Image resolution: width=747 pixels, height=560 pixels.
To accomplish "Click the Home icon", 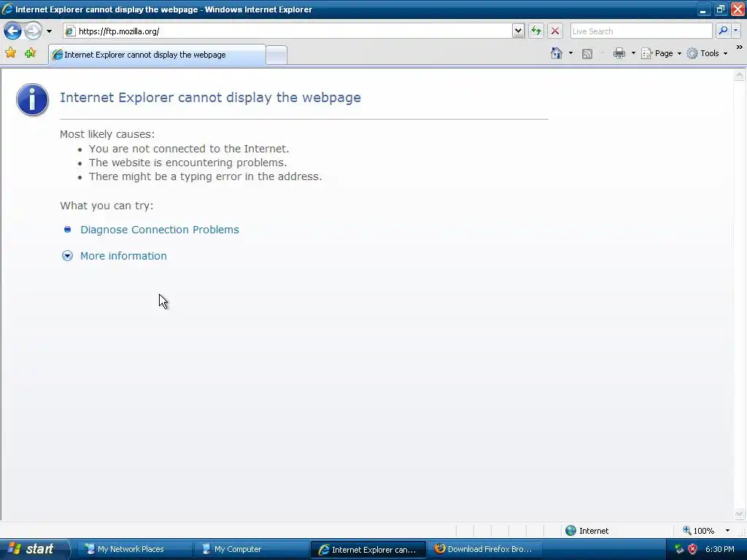I will tap(557, 53).
